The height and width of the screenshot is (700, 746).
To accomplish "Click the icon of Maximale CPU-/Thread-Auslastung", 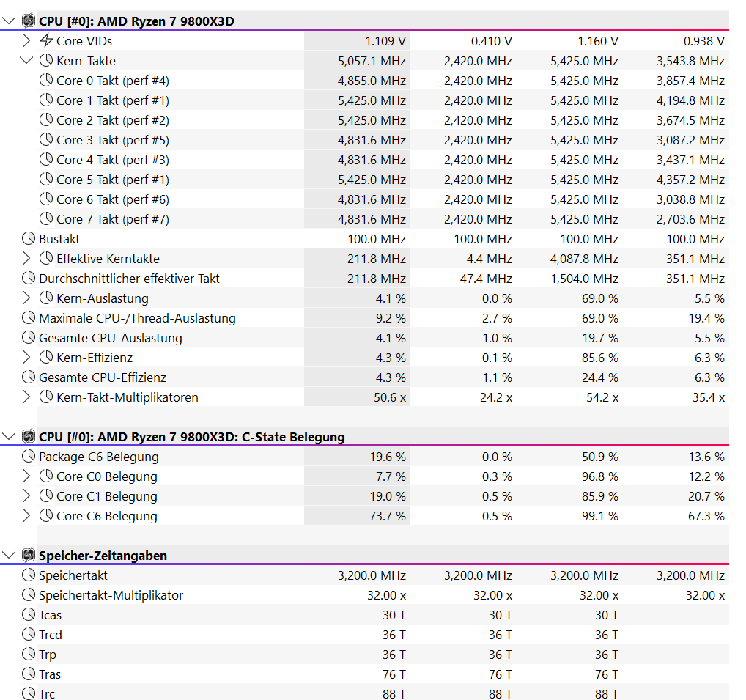I will pyautogui.click(x=29, y=317).
